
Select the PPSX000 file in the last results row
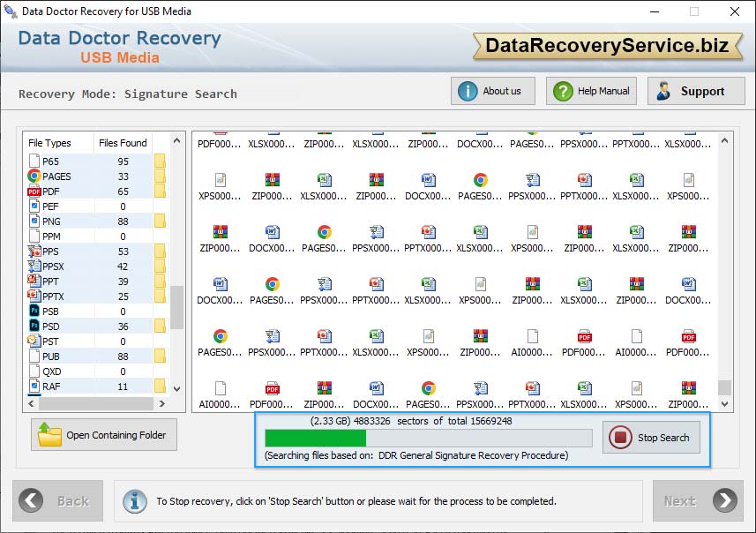(480, 395)
